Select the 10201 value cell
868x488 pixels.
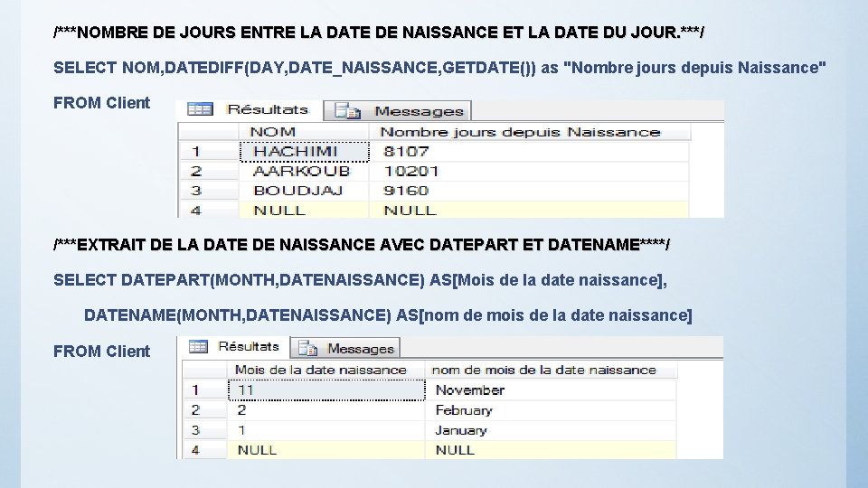coord(529,172)
